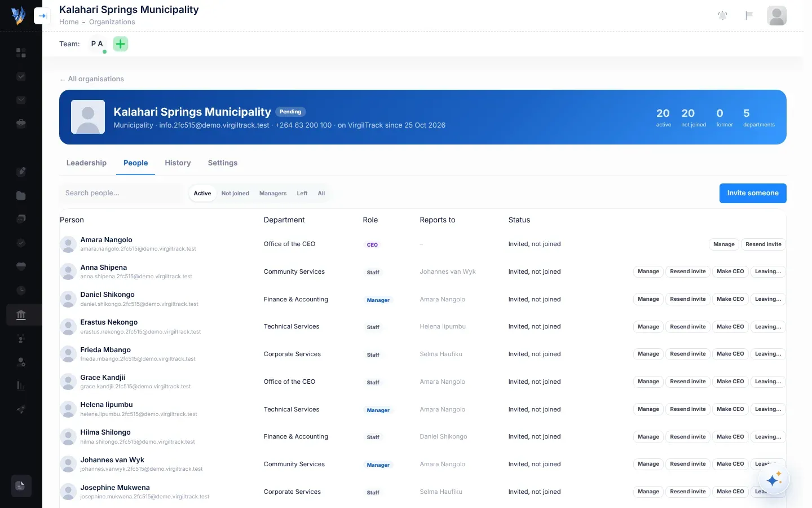The height and width of the screenshot is (508, 812).
Task: Open the chat bubbles icon in sidebar
Action: (21, 219)
